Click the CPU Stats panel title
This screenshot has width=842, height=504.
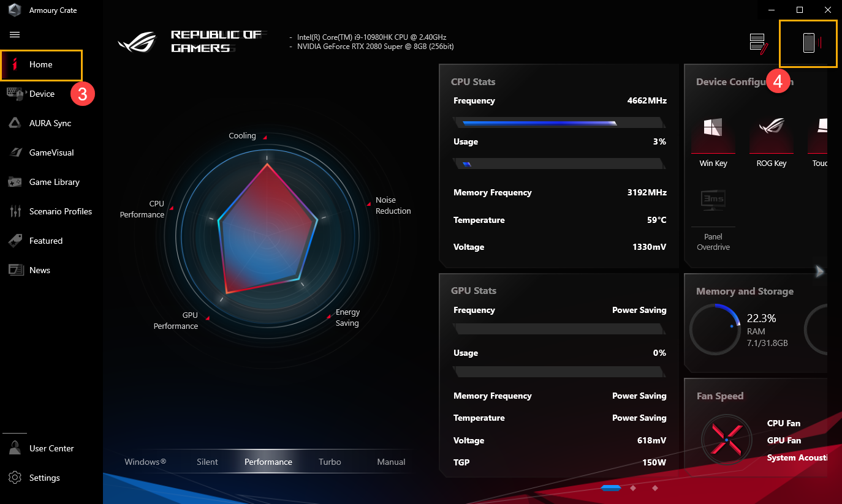473,82
